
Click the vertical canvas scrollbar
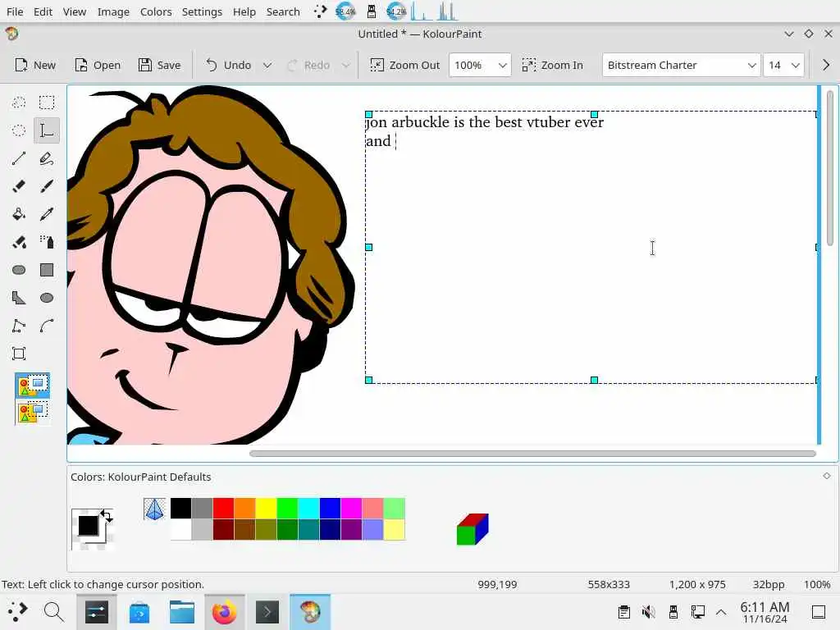click(830, 167)
